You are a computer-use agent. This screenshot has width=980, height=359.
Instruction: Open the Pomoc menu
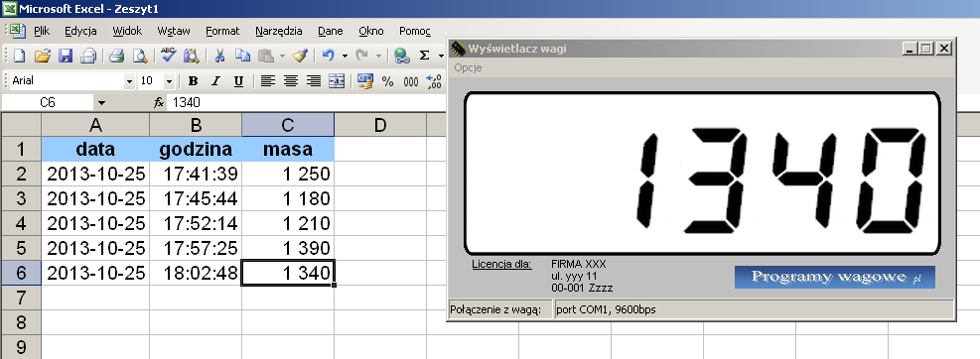[x=415, y=31]
